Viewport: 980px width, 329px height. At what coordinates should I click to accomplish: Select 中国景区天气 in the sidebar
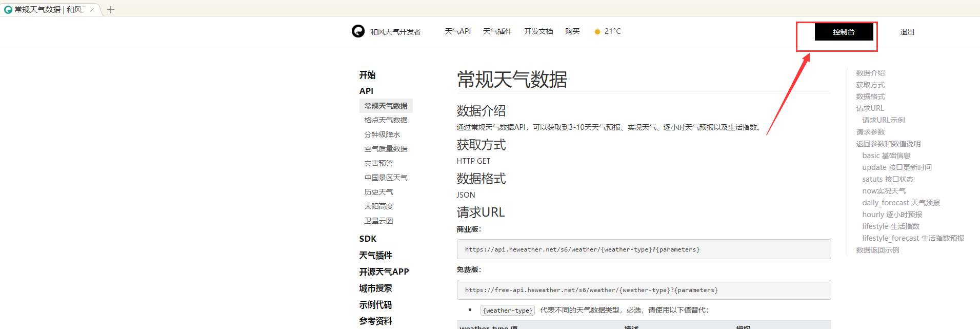[386, 178]
